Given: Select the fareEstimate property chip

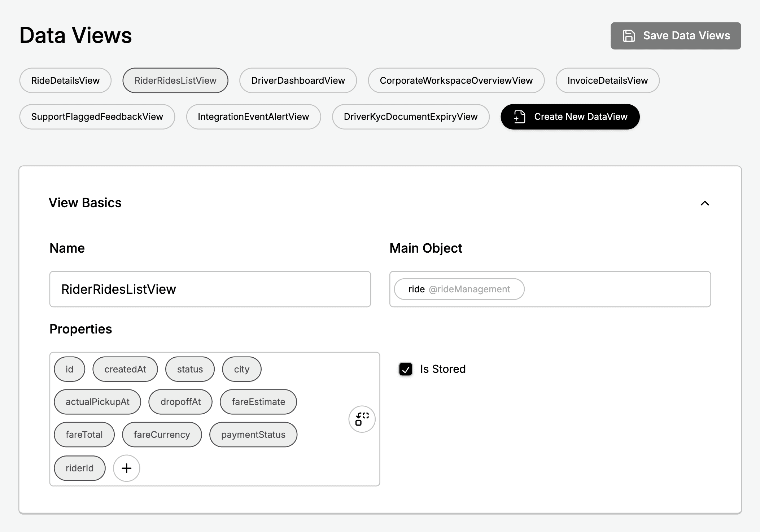Looking at the screenshot, I should pyautogui.click(x=258, y=402).
